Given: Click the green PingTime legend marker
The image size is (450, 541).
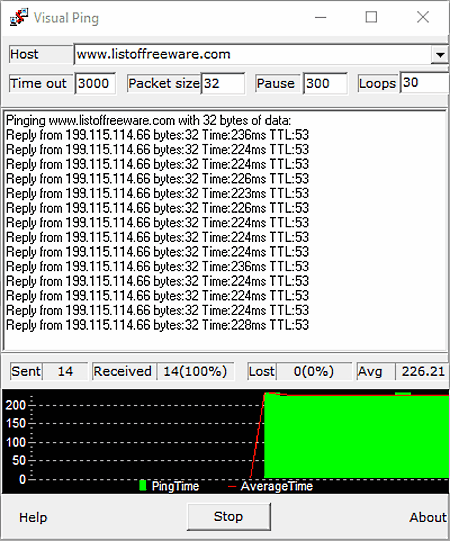Looking at the screenshot, I should click(143, 486).
